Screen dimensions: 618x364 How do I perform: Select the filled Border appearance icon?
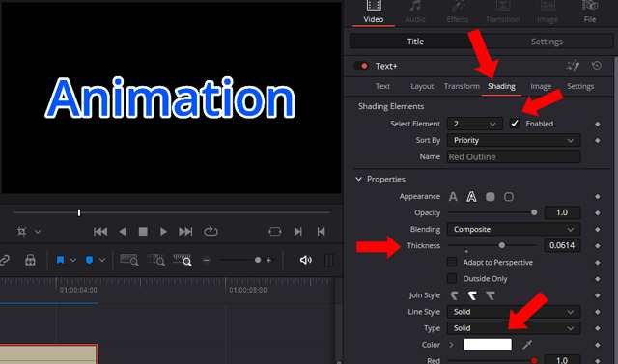[x=490, y=197]
